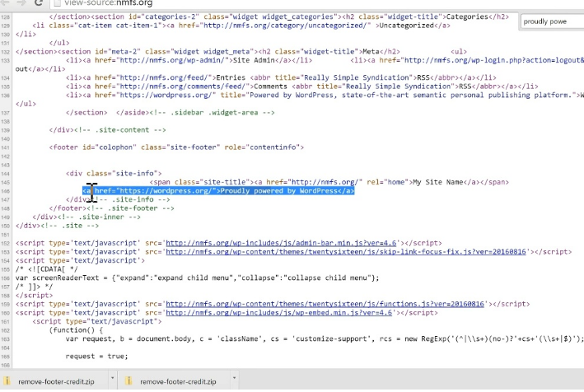This screenshot has width=584, height=392.
Task: Click line number 146 in the gutter
Action: coord(5,191)
